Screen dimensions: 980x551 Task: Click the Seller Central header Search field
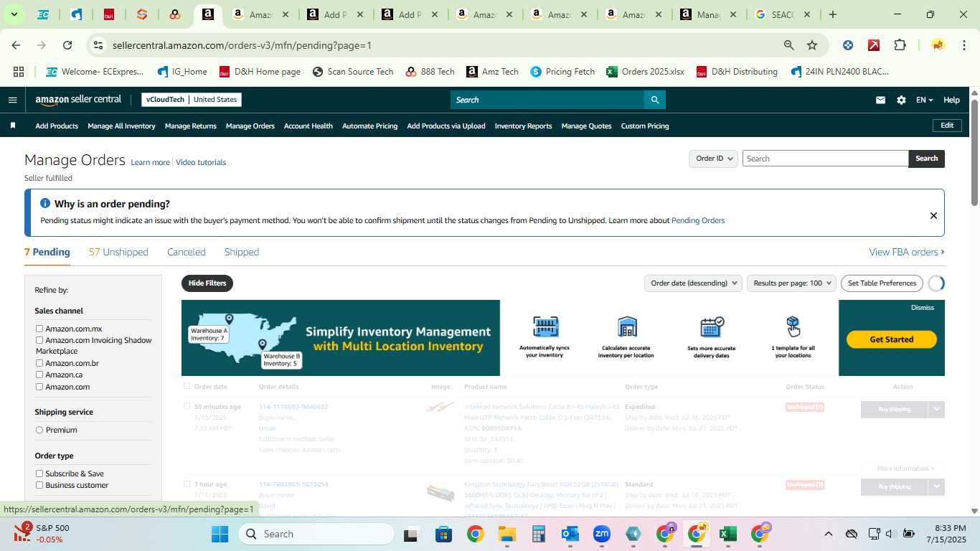coord(547,100)
